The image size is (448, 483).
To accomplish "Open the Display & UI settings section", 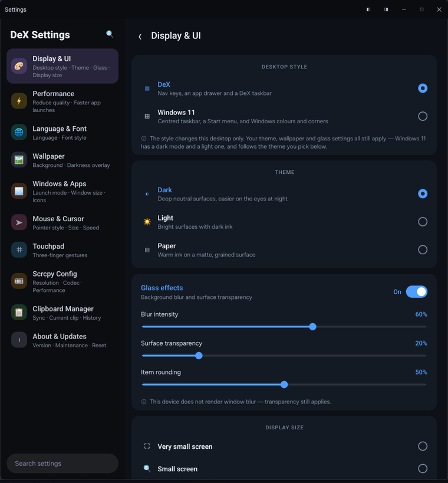I will click(x=62, y=66).
